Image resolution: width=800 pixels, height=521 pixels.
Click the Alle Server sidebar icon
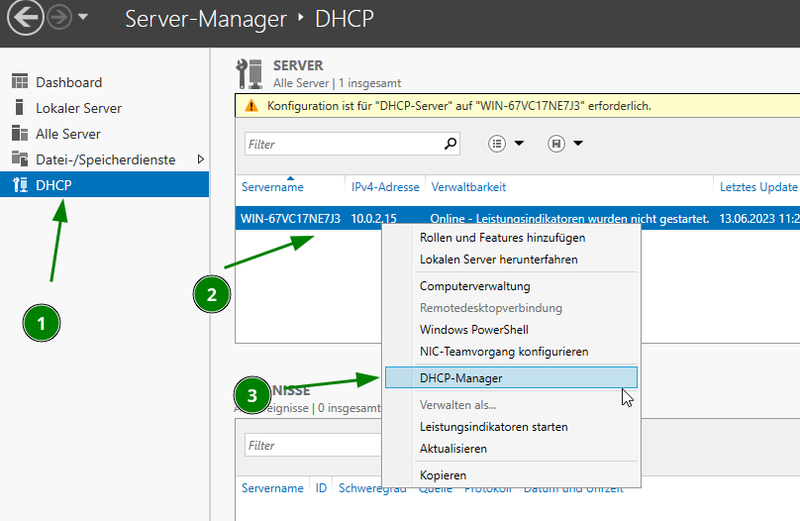pos(18,134)
